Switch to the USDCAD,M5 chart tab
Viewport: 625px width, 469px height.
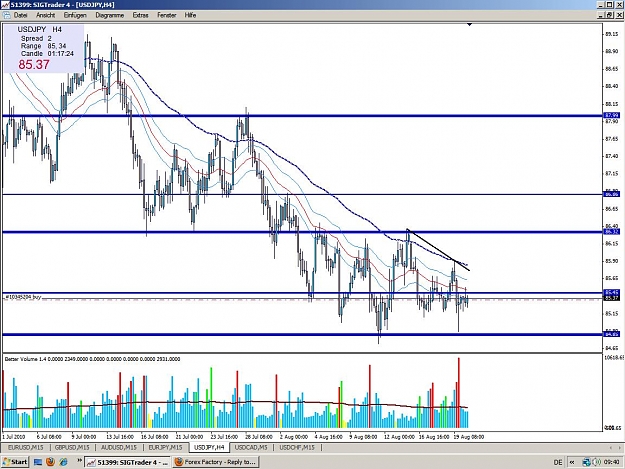pos(251,447)
